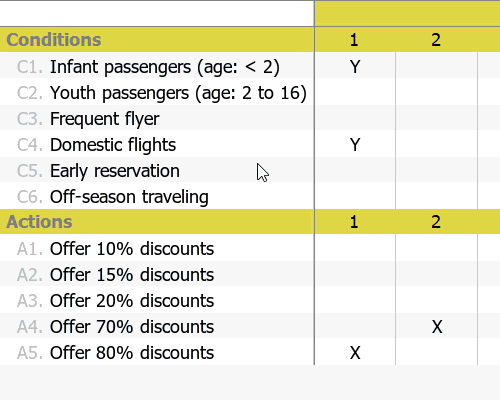Select rule column 1 in Actions header
Image resolution: width=500 pixels, height=400 pixels.
(355, 222)
